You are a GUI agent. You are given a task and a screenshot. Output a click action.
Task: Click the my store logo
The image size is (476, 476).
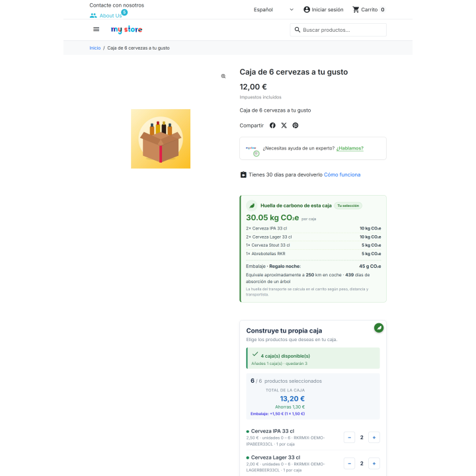click(x=126, y=30)
